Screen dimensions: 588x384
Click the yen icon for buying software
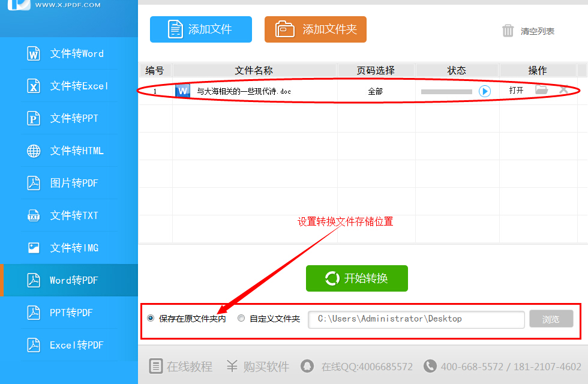point(233,366)
